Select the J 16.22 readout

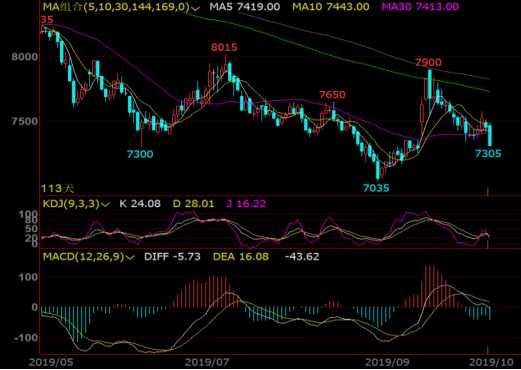246,203
